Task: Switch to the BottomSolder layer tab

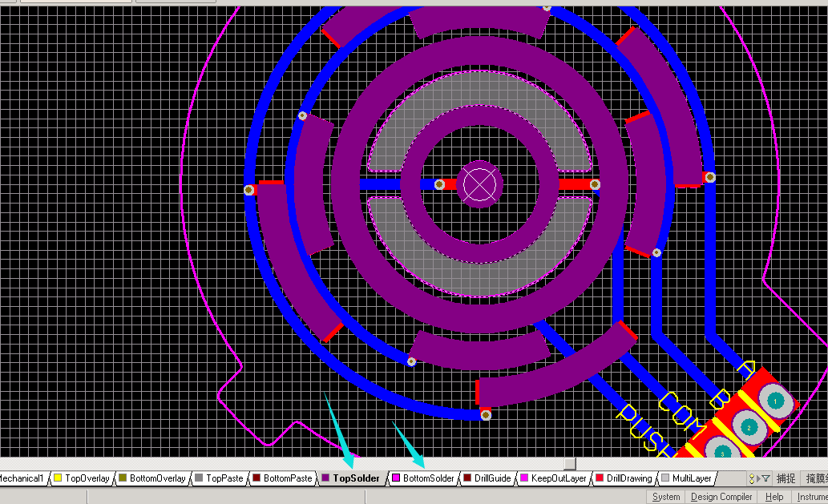Action: [x=428, y=478]
